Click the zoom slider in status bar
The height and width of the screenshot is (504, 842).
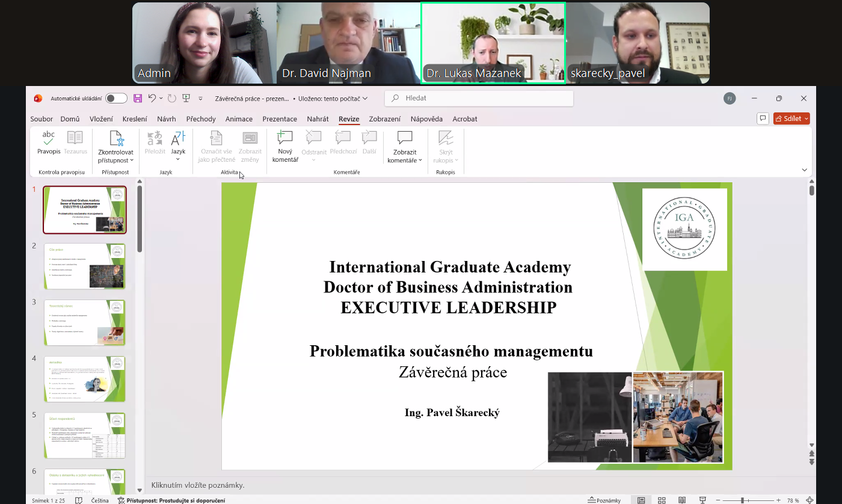[x=742, y=500]
